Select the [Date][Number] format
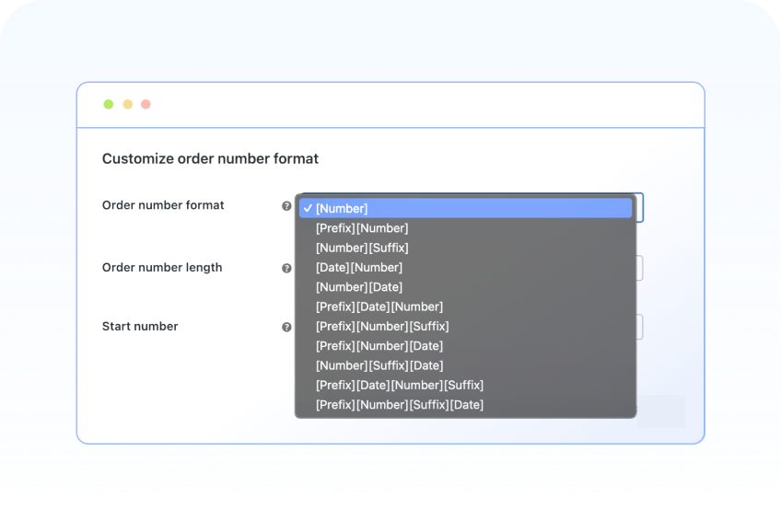Image resolution: width=781 pixels, height=532 pixels. [465, 267]
